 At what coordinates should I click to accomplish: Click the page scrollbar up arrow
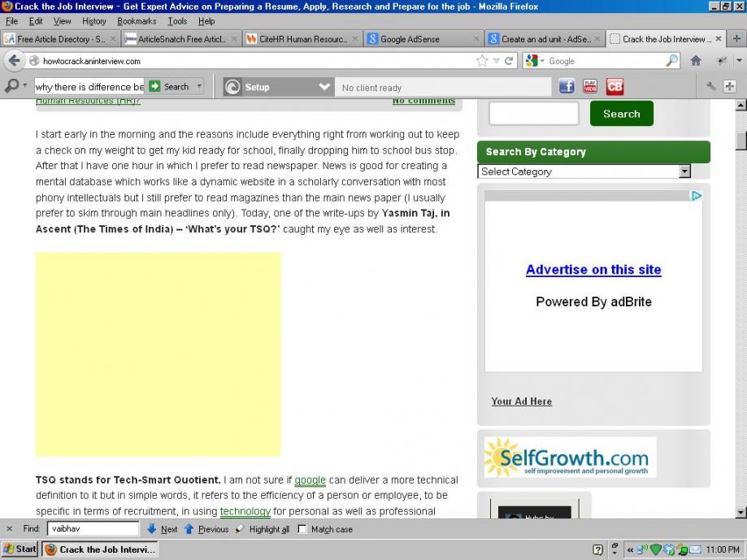tap(740, 105)
